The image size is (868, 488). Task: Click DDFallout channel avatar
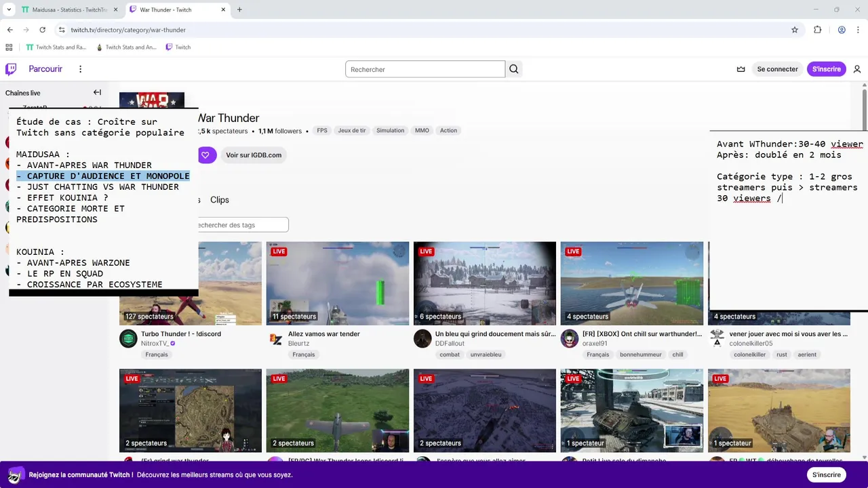[x=422, y=339]
